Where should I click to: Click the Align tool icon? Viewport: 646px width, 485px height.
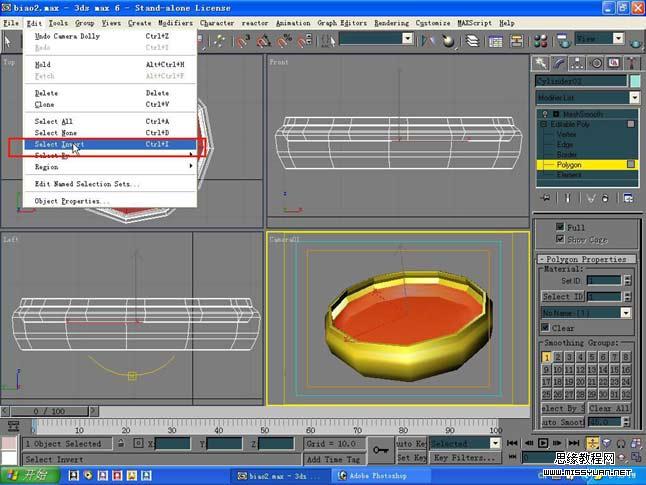pos(448,40)
